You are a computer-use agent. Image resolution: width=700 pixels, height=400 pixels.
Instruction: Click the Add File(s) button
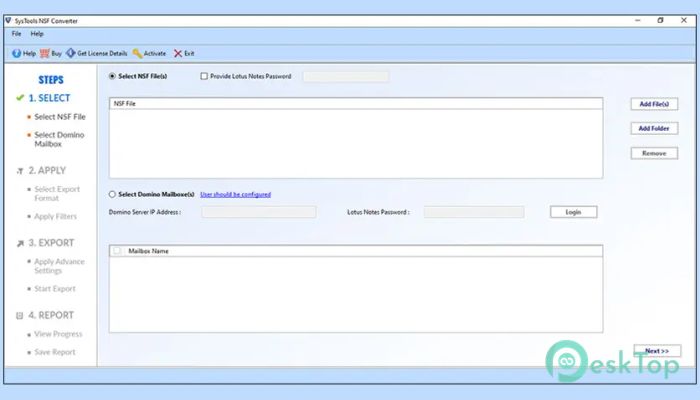point(654,104)
